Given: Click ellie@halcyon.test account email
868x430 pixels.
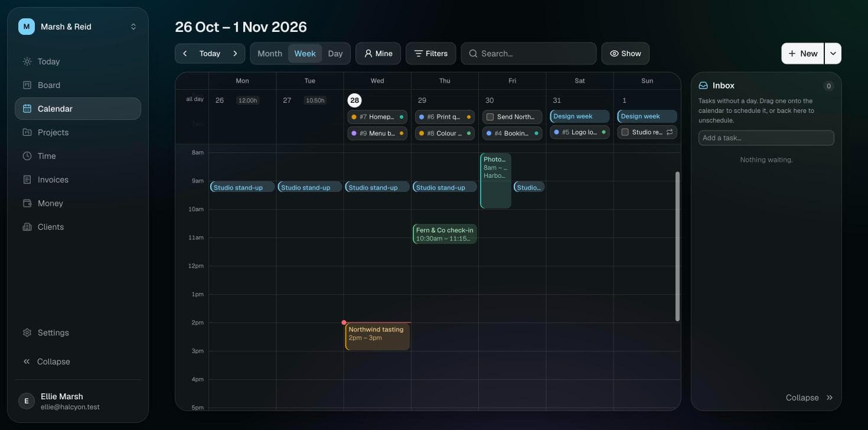Looking at the screenshot, I should [70, 407].
